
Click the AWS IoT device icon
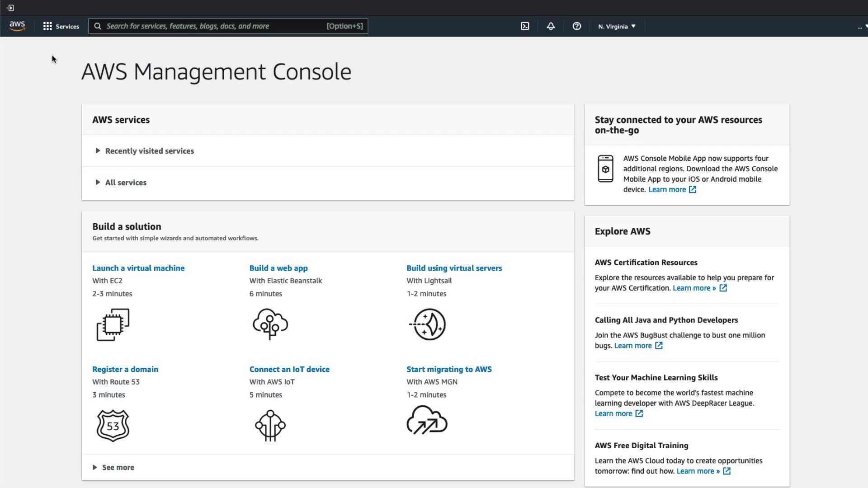coord(270,426)
